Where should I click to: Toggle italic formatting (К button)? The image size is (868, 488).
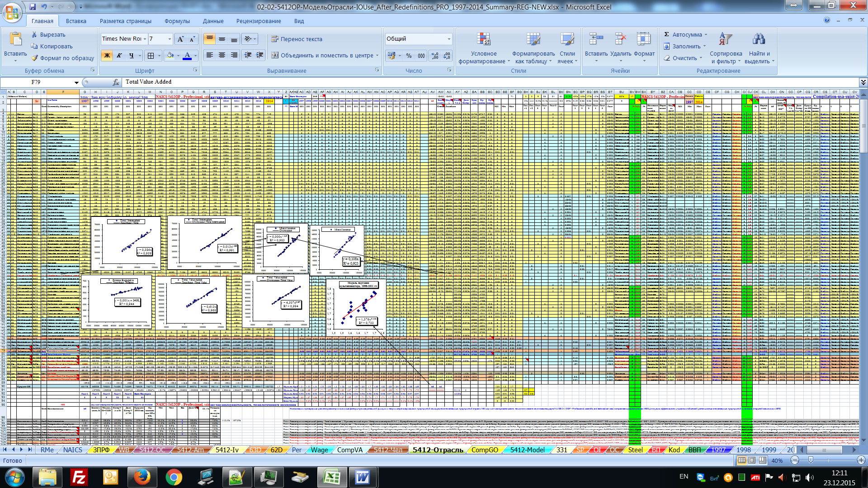click(119, 56)
